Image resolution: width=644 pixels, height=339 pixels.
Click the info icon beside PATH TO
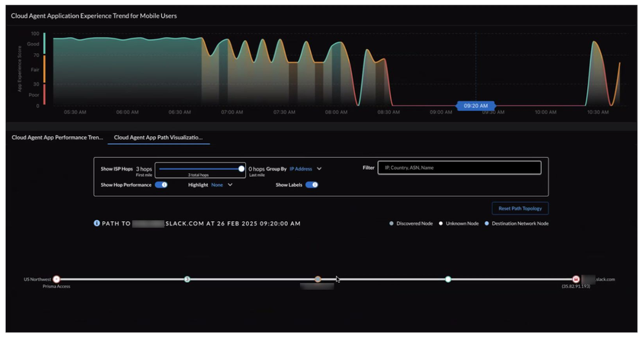(x=97, y=223)
